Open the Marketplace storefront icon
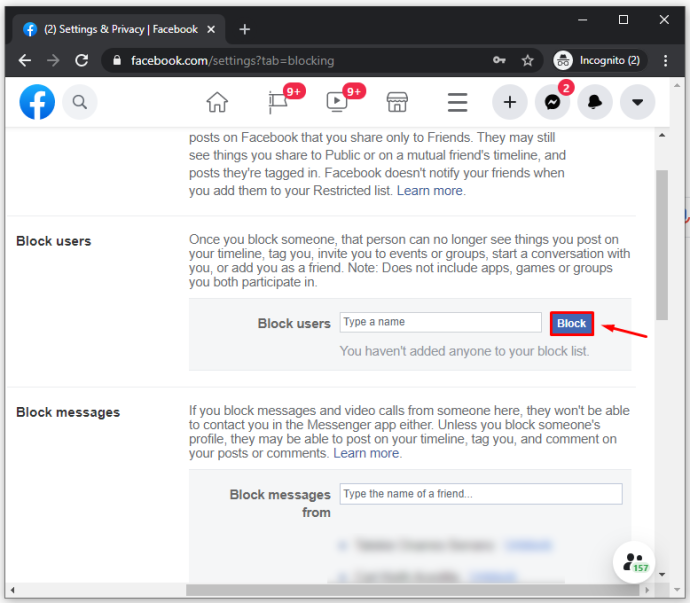This screenshot has height=603, width=690. tap(397, 102)
